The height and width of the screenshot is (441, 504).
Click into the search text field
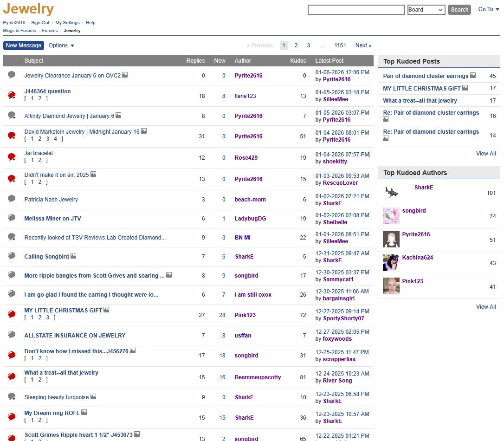pyautogui.click(x=356, y=10)
